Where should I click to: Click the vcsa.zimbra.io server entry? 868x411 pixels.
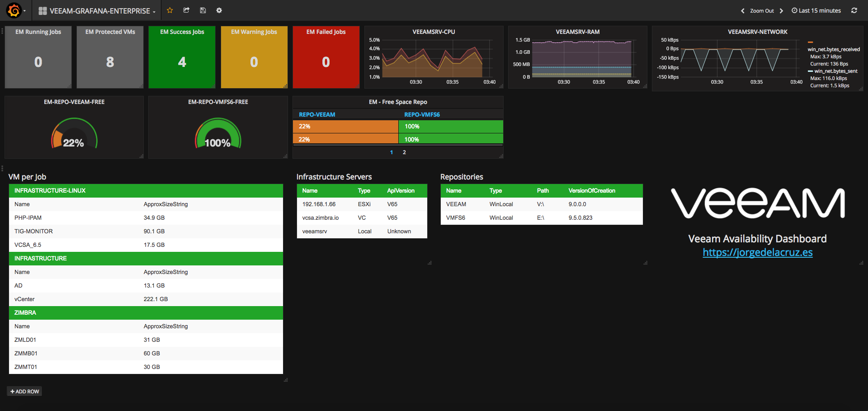pos(320,217)
